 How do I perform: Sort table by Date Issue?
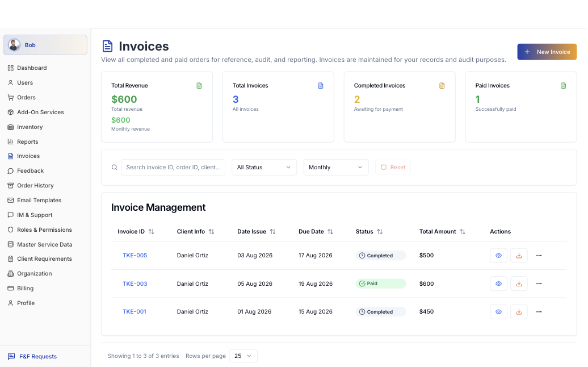(272, 232)
